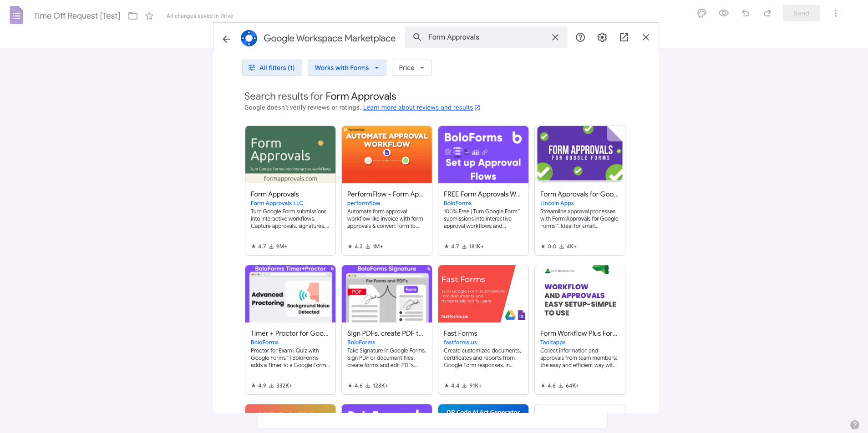
Task: Star the Time Off Request form
Action: pyautogui.click(x=149, y=16)
